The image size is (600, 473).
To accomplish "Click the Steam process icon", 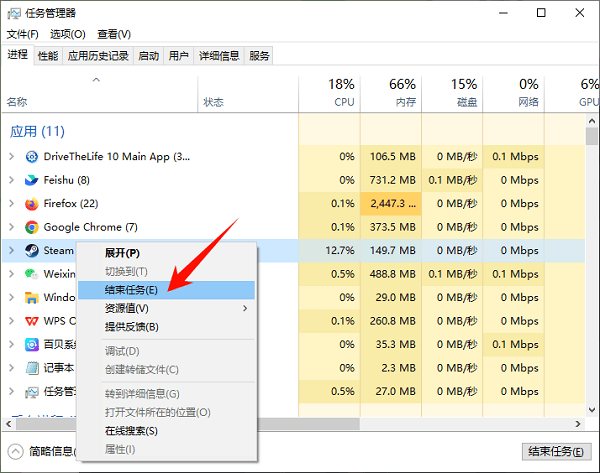I will [31, 251].
